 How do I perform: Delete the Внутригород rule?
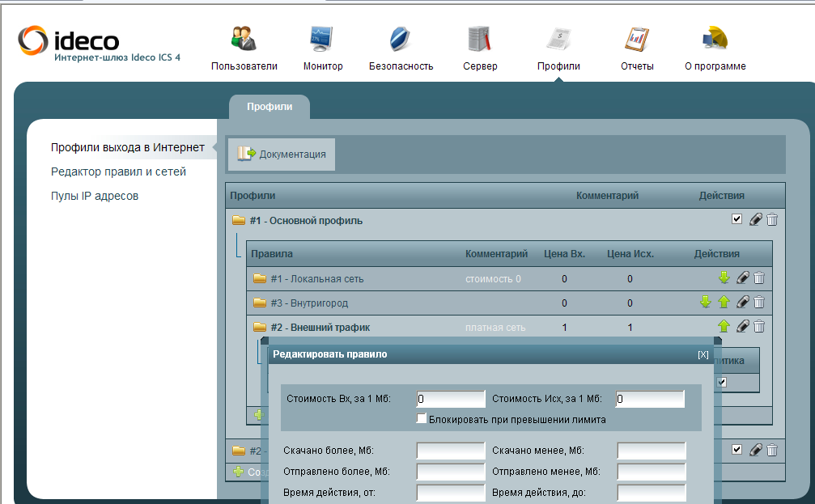[759, 302]
